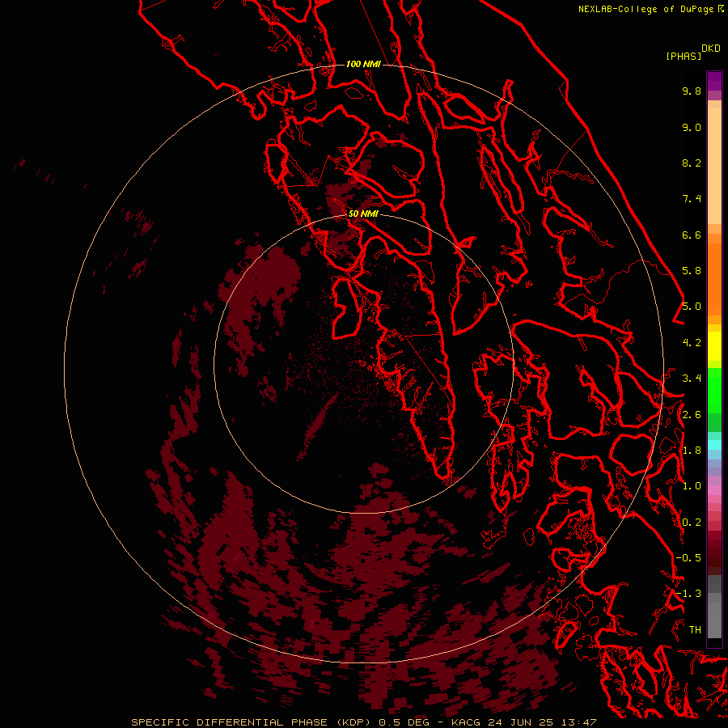Click the "50 NMI" range ring label
The image size is (728, 728).
pos(363,214)
